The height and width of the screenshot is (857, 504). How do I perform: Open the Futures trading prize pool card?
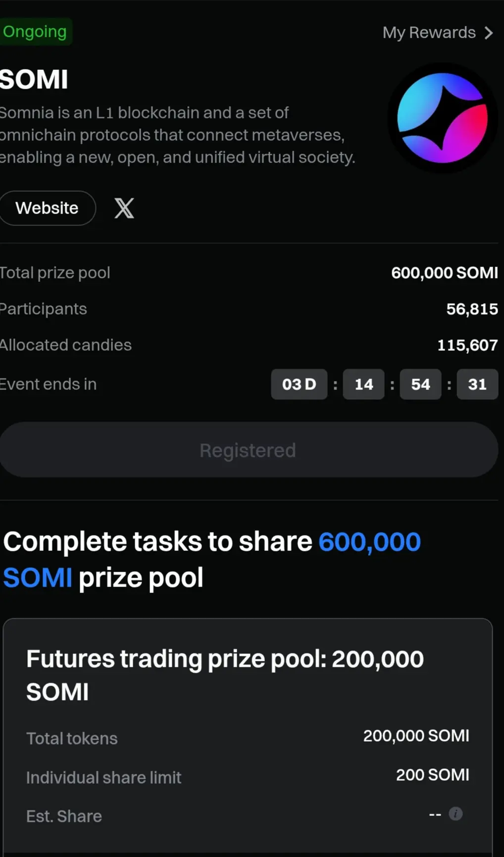(248, 737)
